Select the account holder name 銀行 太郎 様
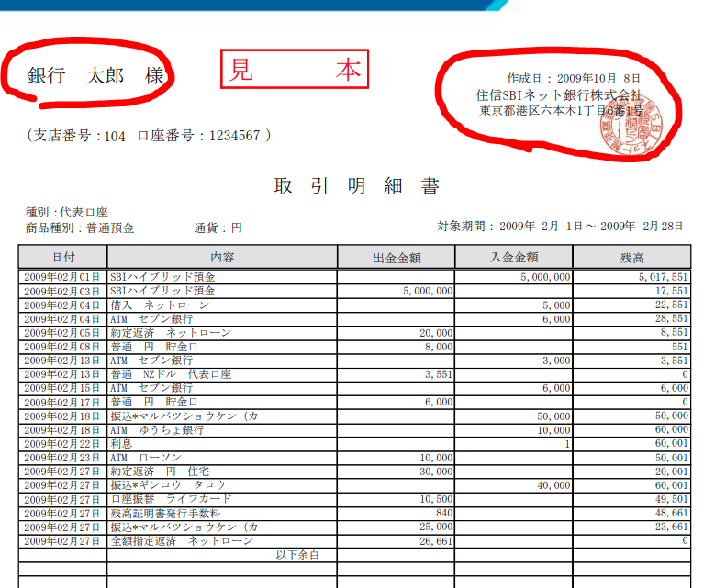715x588 pixels. 95,75
